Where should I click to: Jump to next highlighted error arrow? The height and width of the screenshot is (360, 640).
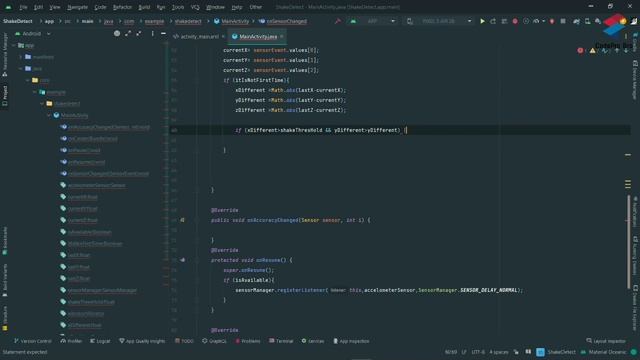click(x=626, y=51)
